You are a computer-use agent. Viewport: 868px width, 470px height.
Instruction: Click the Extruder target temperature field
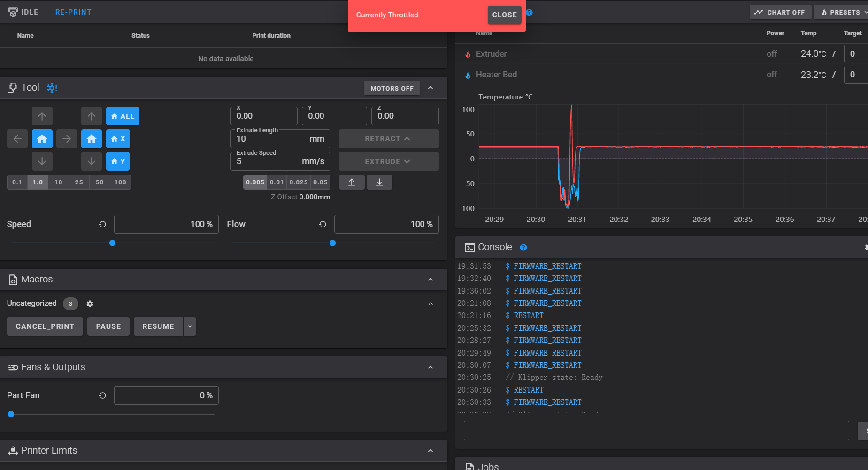tap(856, 54)
